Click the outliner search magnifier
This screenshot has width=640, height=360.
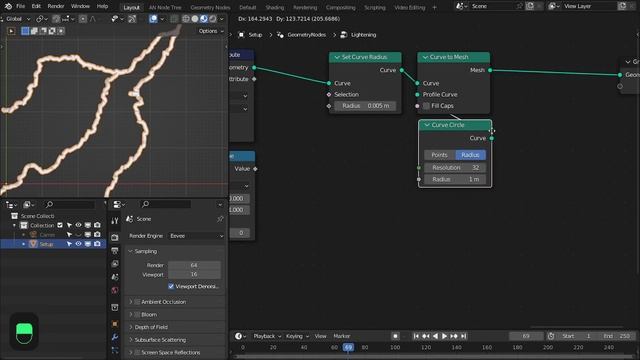click(x=49, y=204)
